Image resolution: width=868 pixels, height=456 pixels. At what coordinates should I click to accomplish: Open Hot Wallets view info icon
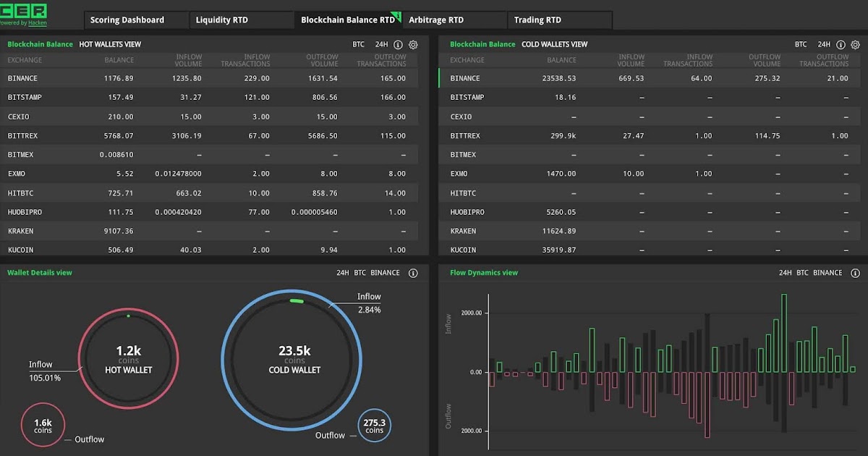(398, 45)
